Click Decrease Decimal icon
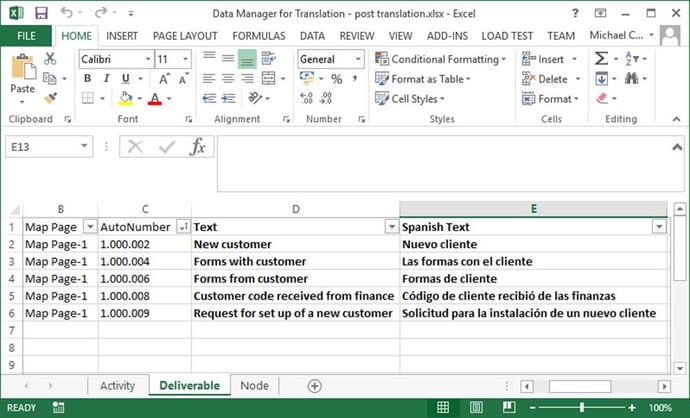 pos(326,98)
